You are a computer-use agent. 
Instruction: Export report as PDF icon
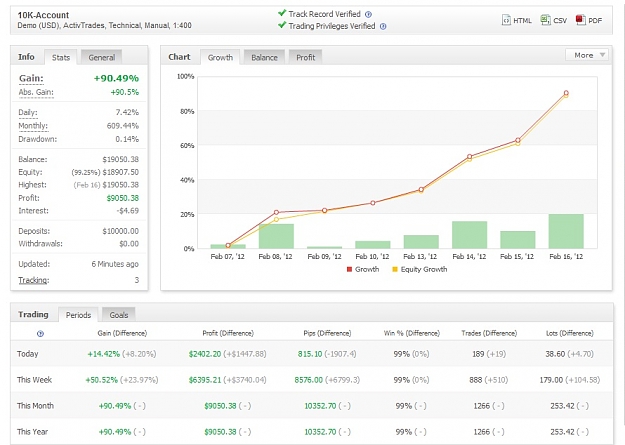tap(580, 20)
